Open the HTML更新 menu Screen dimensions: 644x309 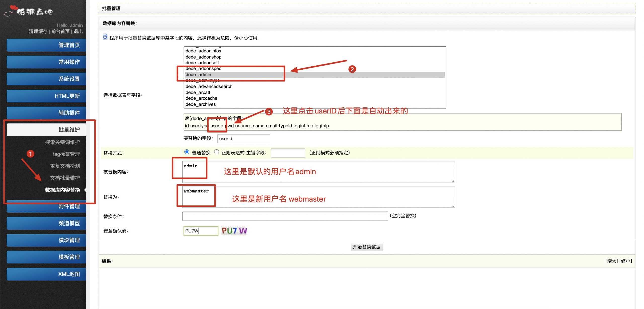(46, 96)
